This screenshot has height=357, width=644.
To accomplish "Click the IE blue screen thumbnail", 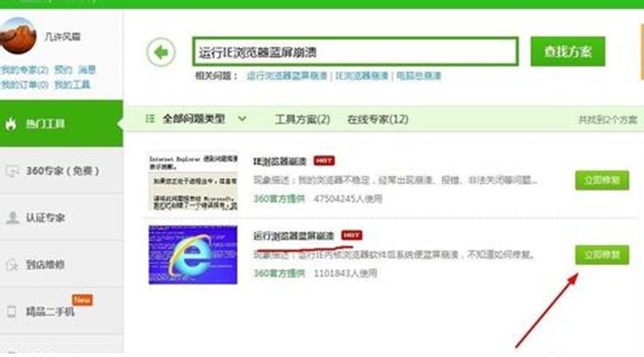I will coord(192,255).
